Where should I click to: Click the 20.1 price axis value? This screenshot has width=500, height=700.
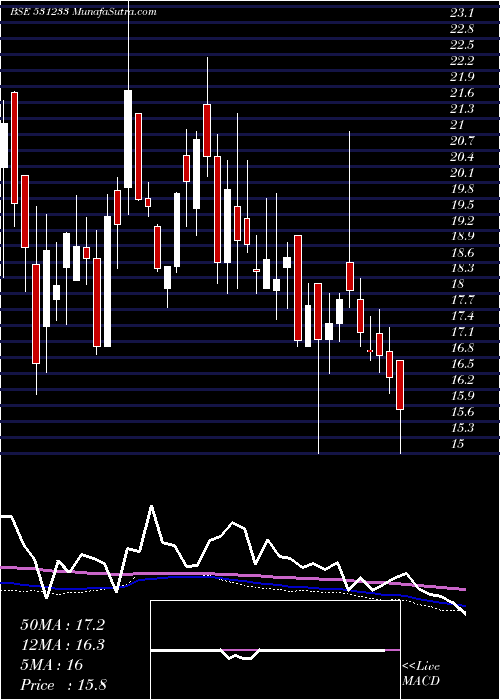[x=461, y=173]
